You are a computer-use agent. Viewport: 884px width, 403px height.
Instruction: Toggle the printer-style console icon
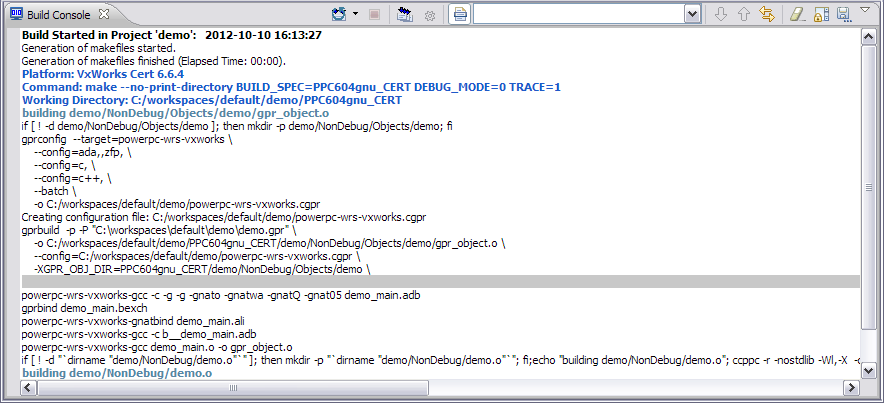pos(459,15)
